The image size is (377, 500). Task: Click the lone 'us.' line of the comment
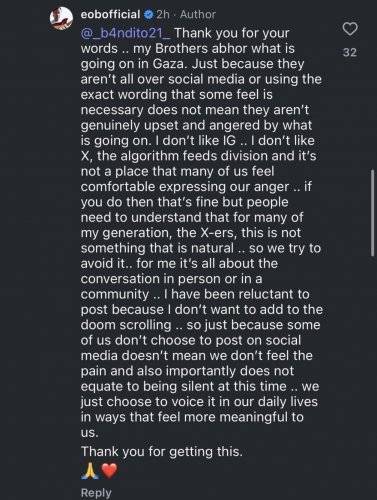tap(90, 433)
